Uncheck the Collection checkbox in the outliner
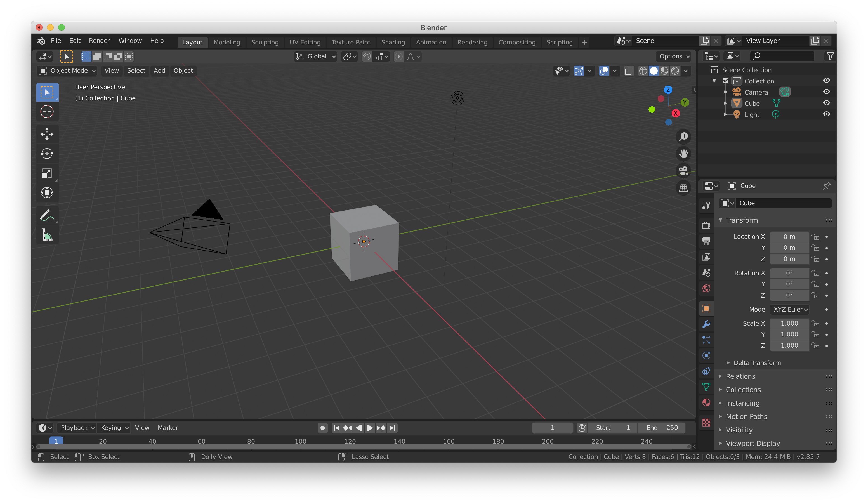 [725, 81]
